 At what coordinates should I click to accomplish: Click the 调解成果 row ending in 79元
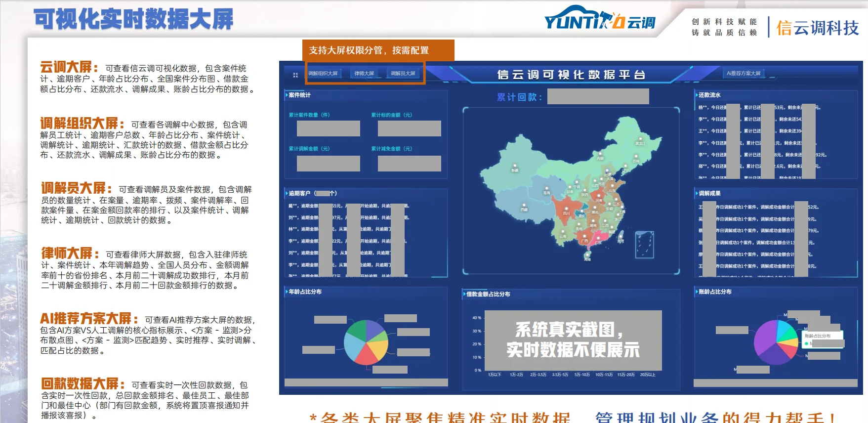[x=758, y=231]
